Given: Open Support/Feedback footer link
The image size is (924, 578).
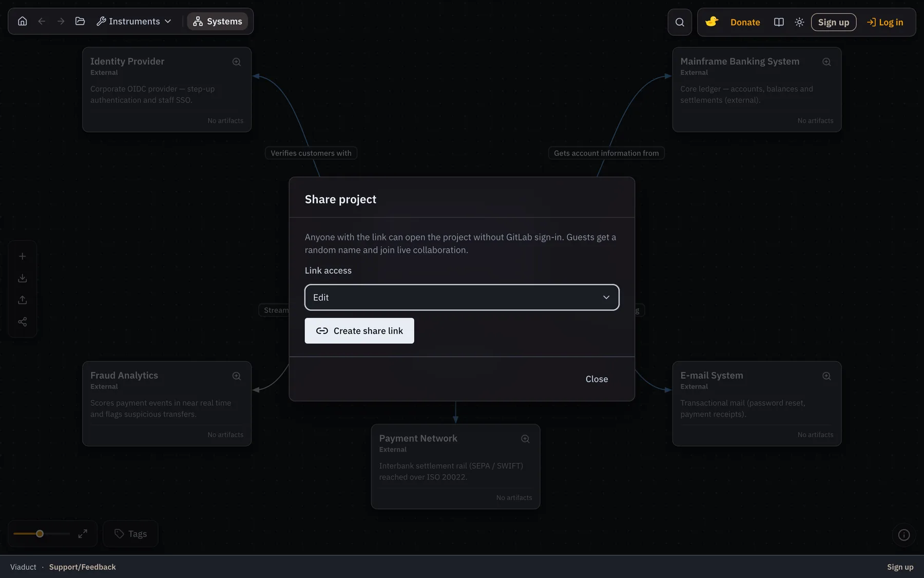Looking at the screenshot, I should click(x=82, y=567).
